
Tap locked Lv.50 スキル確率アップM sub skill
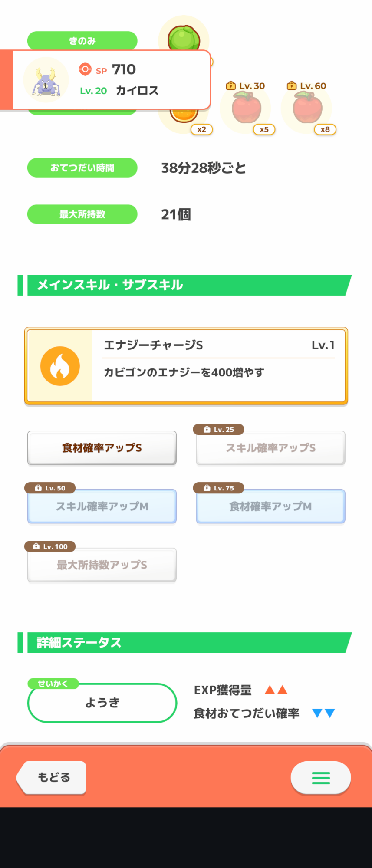pyautogui.click(x=102, y=506)
